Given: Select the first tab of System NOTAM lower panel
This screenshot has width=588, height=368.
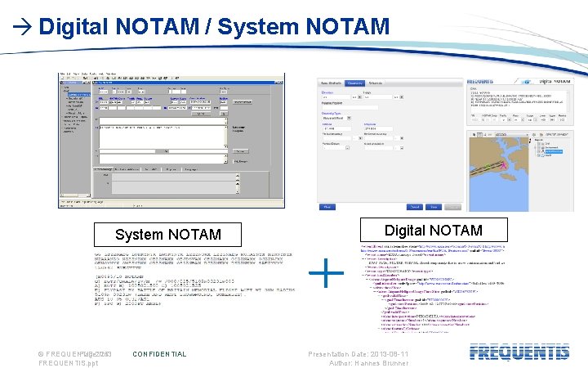Looking at the screenshot, I should tap(103, 169).
